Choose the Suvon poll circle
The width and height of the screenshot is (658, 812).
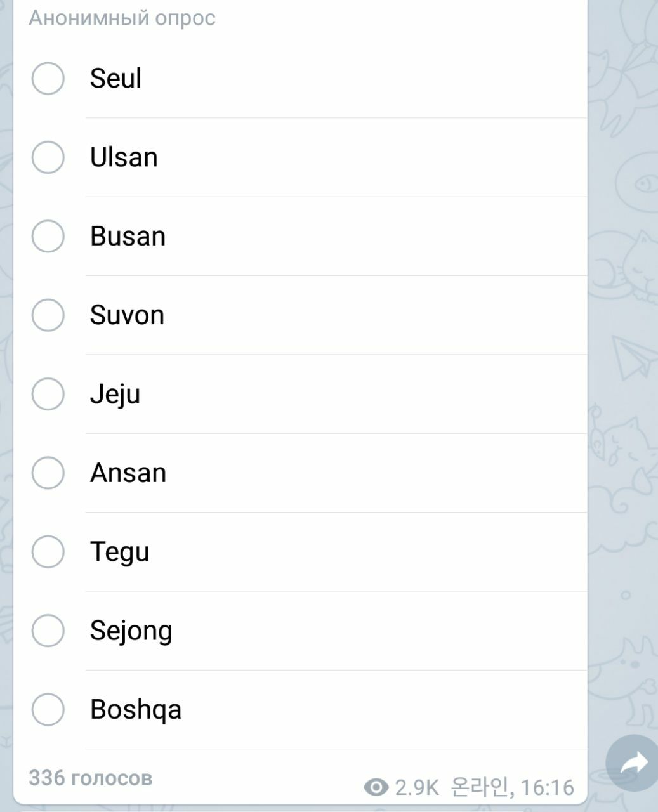[x=48, y=315]
